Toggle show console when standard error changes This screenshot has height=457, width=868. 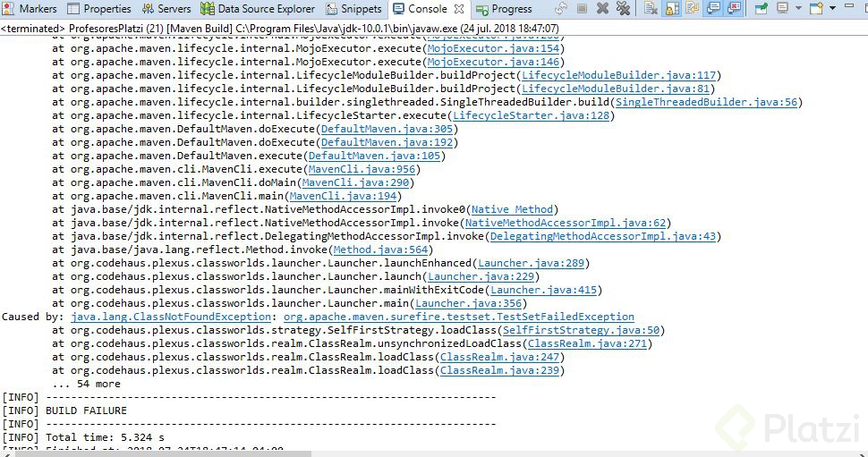tap(734, 8)
